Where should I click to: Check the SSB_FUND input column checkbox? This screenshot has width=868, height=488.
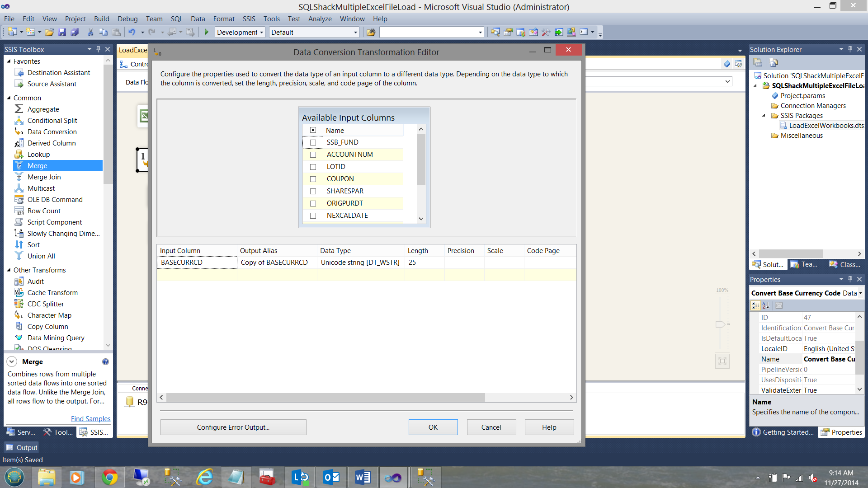coord(313,143)
